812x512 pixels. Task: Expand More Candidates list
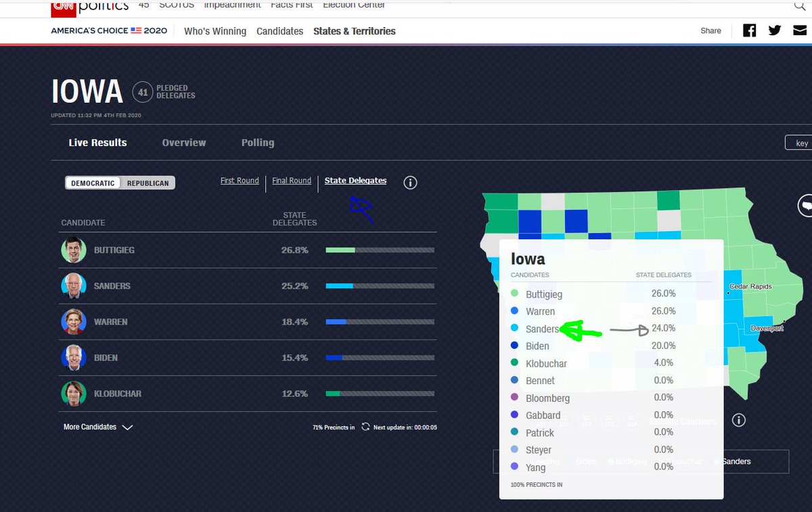coord(98,427)
